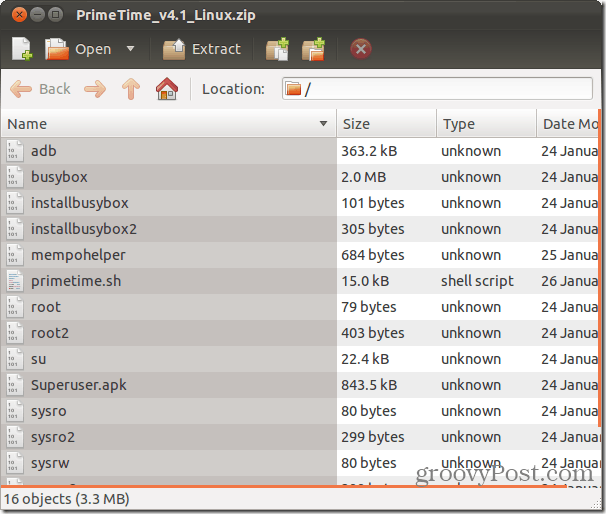
Task: Select the sysrw file name
Action: [50, 463]
